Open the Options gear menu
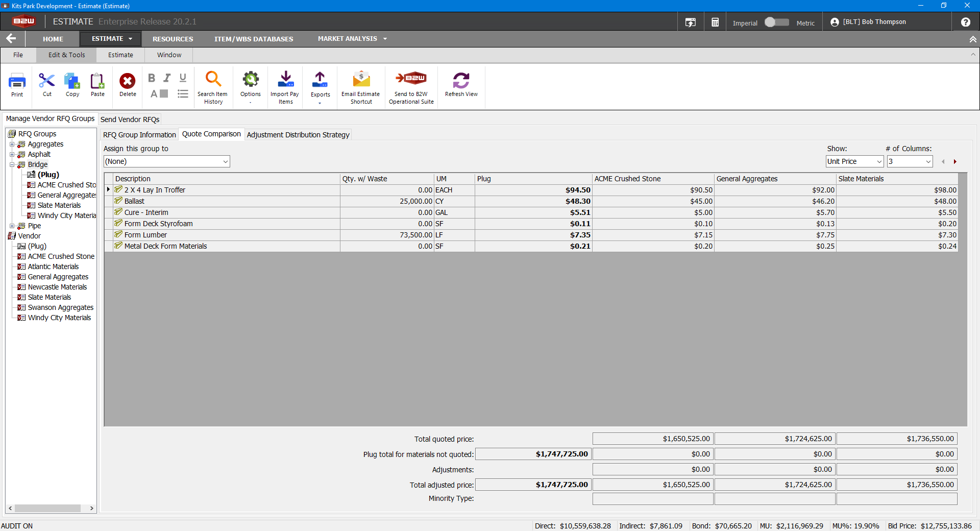980x531 pixels. [251, 87]
